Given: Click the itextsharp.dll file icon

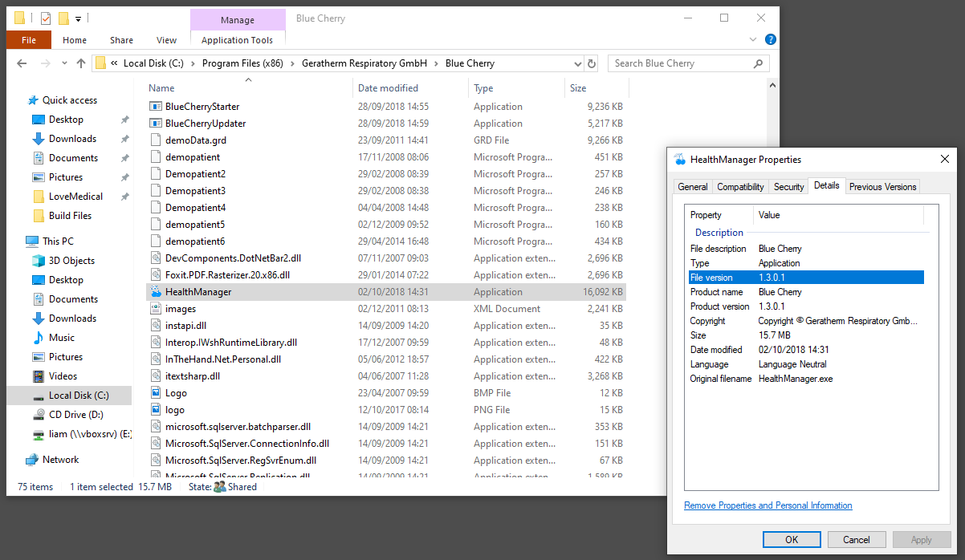Looking at the screenshot, I should point(157,376).
